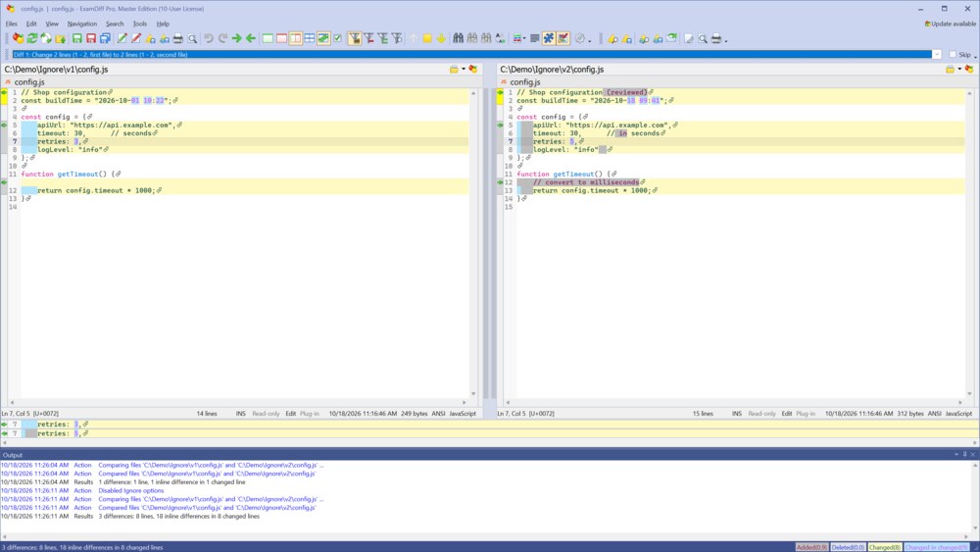Click the funnel icon with red mark
Viewport: 980px width, 552px height.
pyautogui.click(x=368, y=39)
